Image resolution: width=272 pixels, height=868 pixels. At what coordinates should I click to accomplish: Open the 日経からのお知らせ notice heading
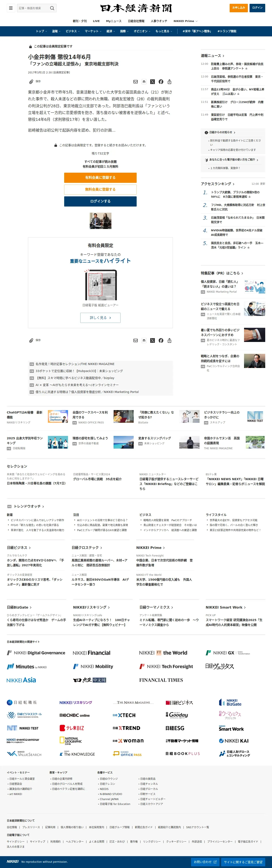pos(220,132)
